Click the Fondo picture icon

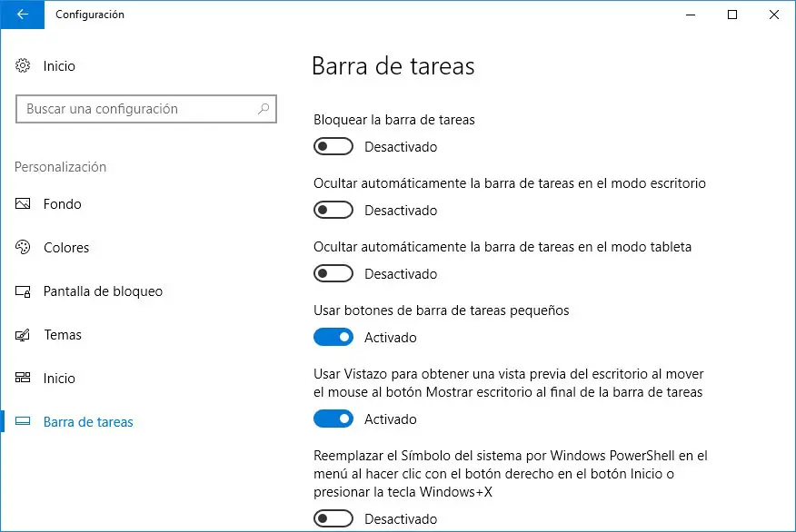[24, 204]
